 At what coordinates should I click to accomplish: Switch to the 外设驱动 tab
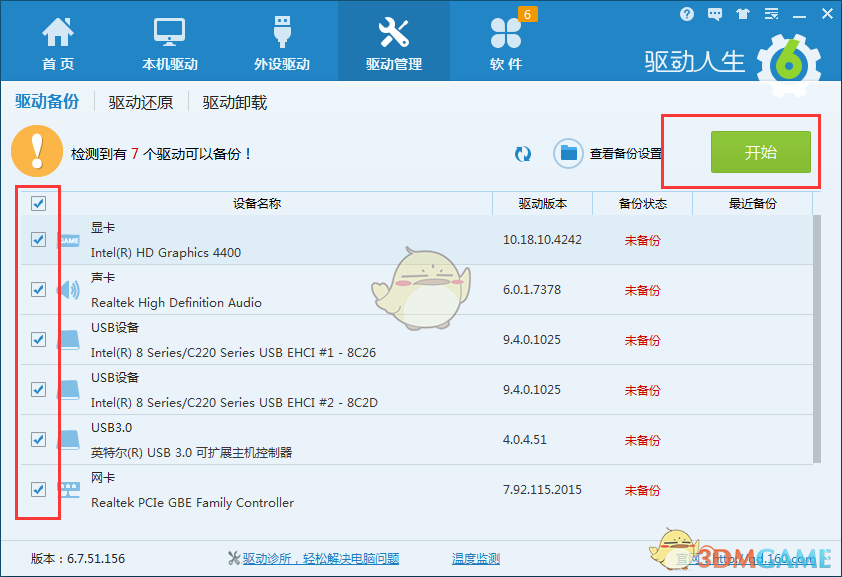pyautogui.click(x=282, y=43)
